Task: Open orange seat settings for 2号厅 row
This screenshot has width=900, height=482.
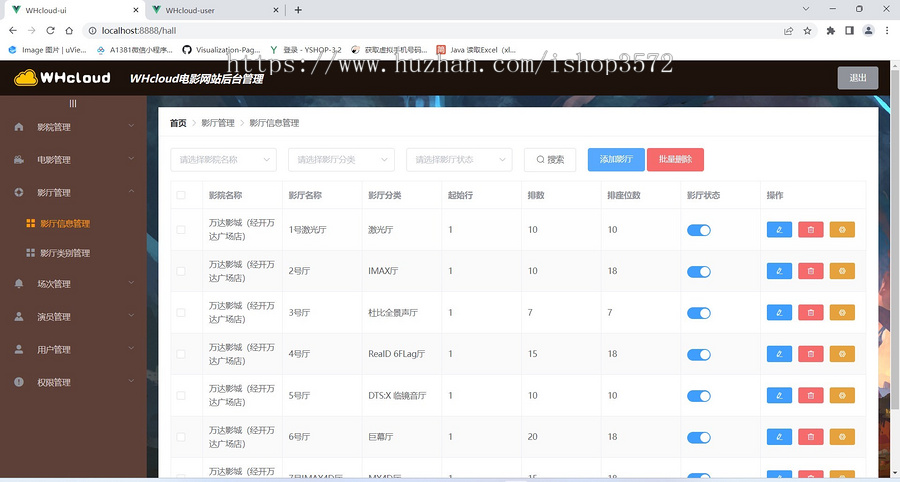Action: pos(842,271)
